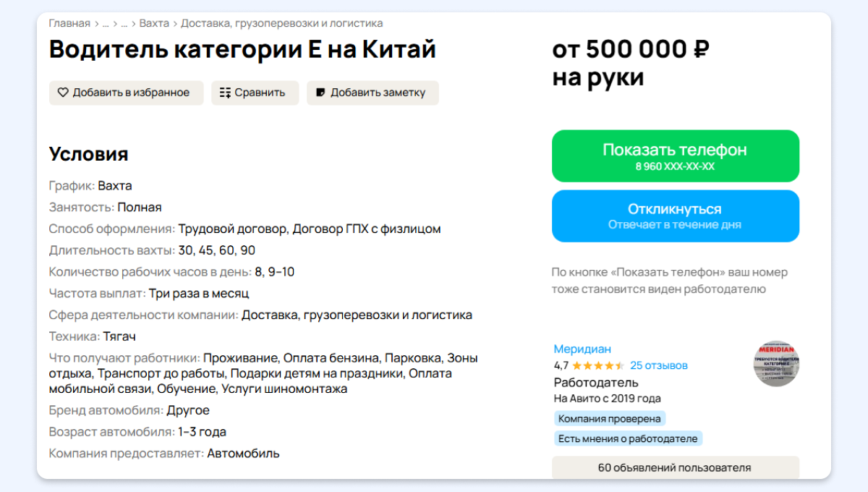This screenshot has width=868, height=492.
Task: Show 60 объявлений пользователя
Action: pos(675,467)
